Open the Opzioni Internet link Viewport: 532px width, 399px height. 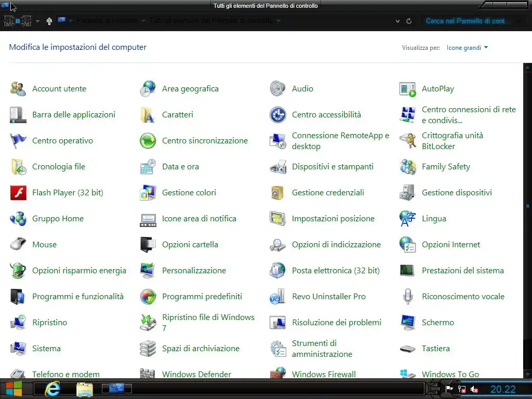(x=451, y=245)
